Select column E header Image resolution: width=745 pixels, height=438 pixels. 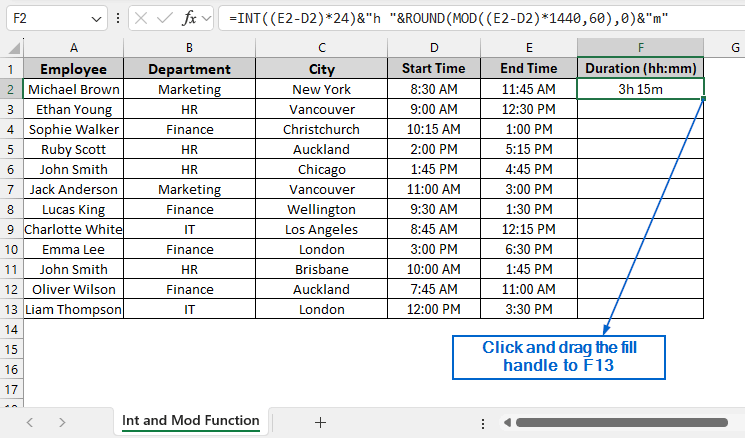pyautogui.click(x=529, y=48)
